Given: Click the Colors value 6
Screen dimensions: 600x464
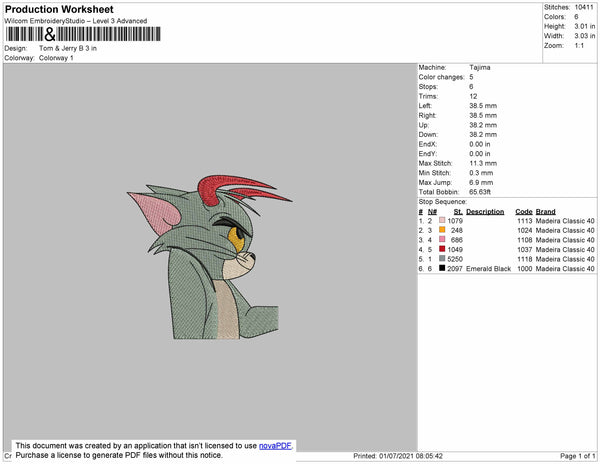Looking at the screenshot, I should (x=576, y=17).
